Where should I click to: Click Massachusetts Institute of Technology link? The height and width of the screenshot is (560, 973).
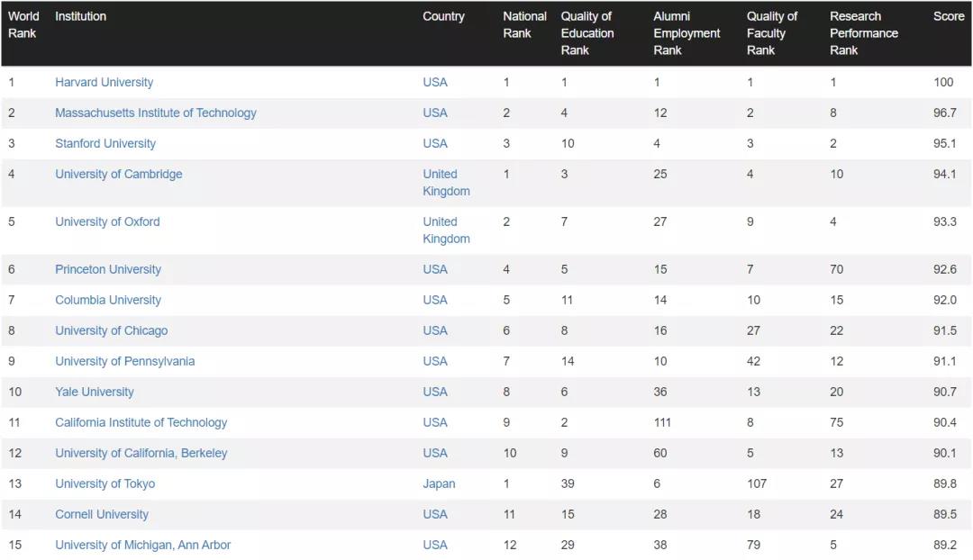point(155,113)
